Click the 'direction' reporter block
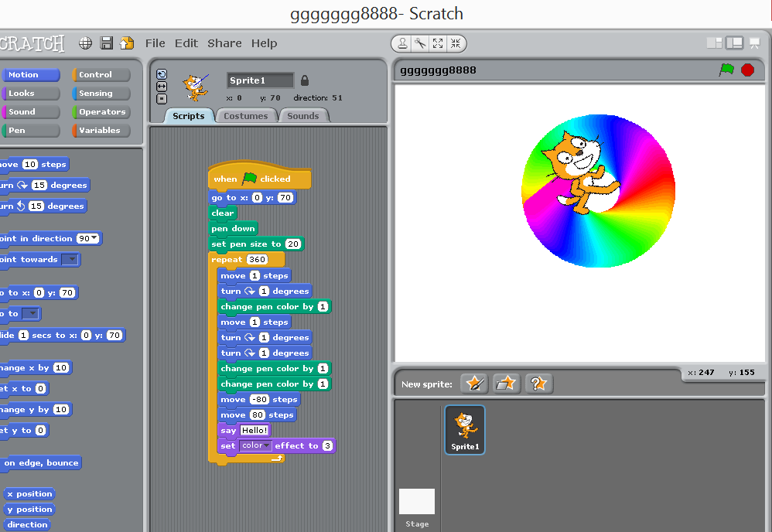The image size is (772, 532). [x=27, y=524]
